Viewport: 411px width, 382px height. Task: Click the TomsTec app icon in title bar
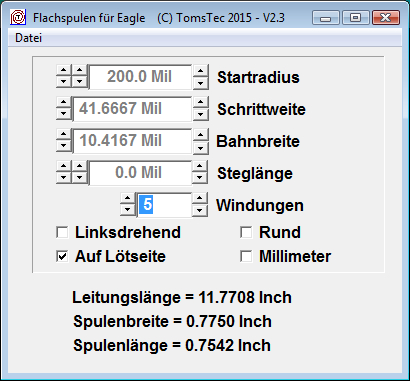pos(18,17)
